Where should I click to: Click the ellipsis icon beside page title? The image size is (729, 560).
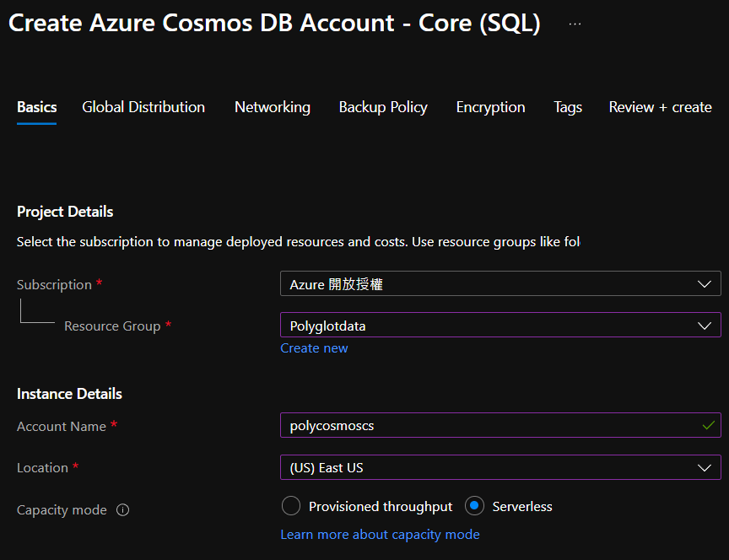click(x=575, y=24)
